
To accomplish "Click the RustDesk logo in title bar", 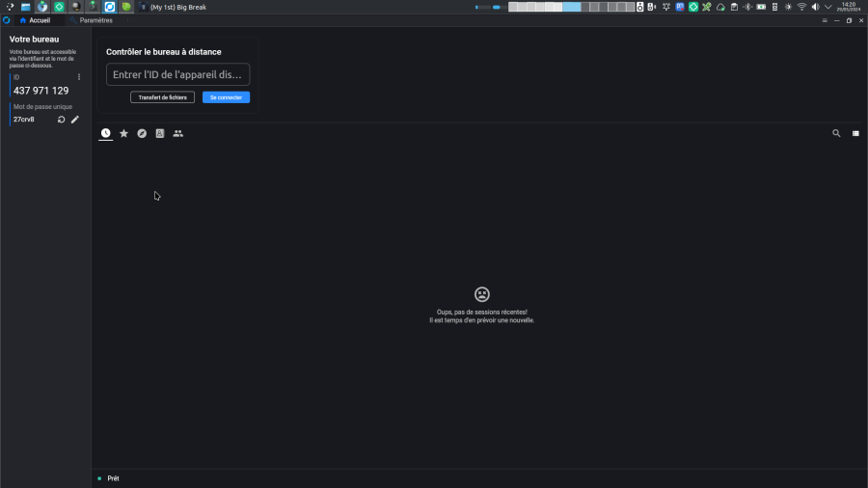I will (x=6, y=20).
